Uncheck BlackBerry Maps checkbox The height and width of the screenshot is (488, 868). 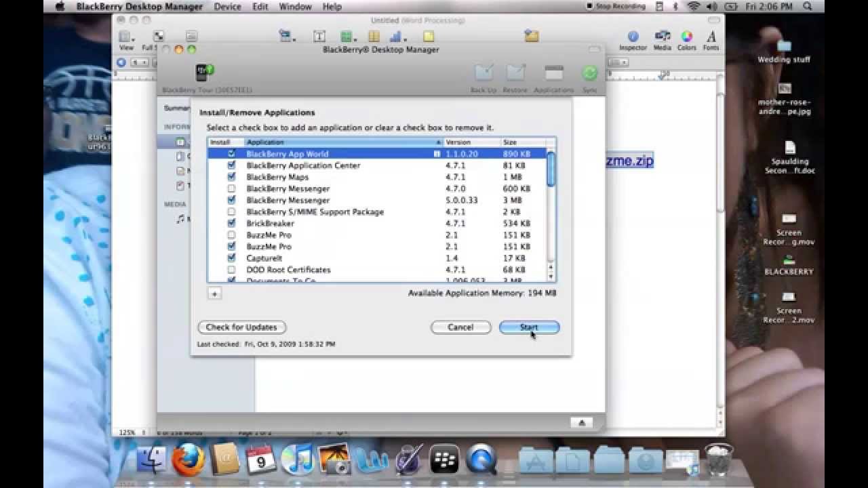pos(232,177)
